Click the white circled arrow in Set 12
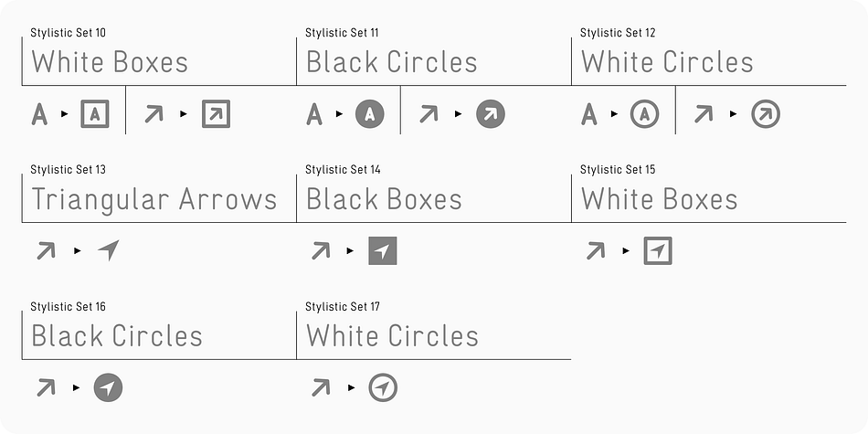Image resolution: width=868 pixels, height=434 pixels. (766, 114)
